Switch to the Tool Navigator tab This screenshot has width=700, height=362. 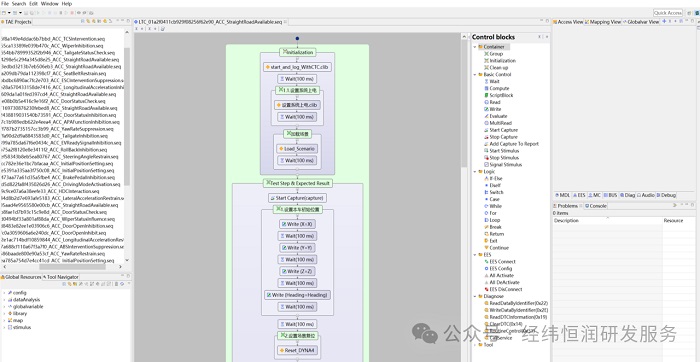pos(61,277)
